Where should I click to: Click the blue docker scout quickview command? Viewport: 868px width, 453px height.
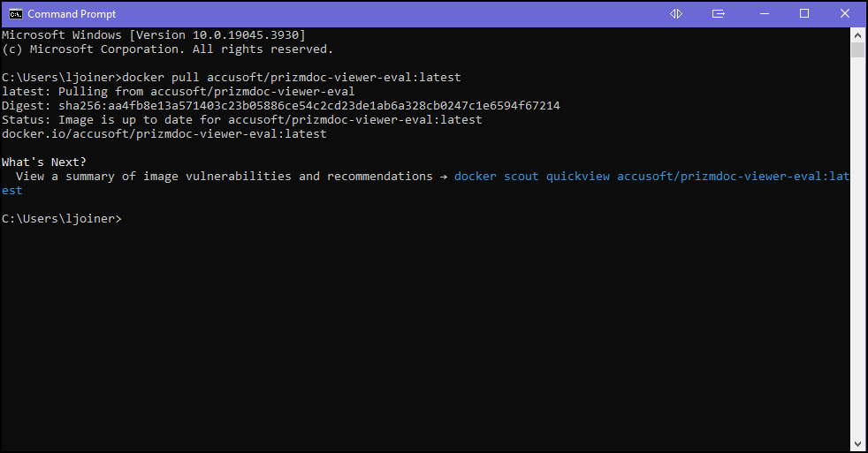tap(651, 177)
